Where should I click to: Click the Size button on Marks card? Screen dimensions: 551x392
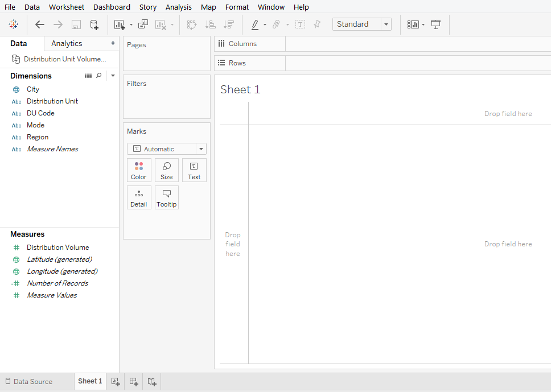click(166, 170)
